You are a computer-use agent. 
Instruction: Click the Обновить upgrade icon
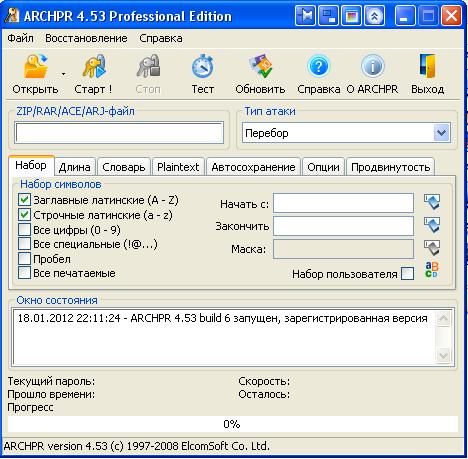pos(260,66)
